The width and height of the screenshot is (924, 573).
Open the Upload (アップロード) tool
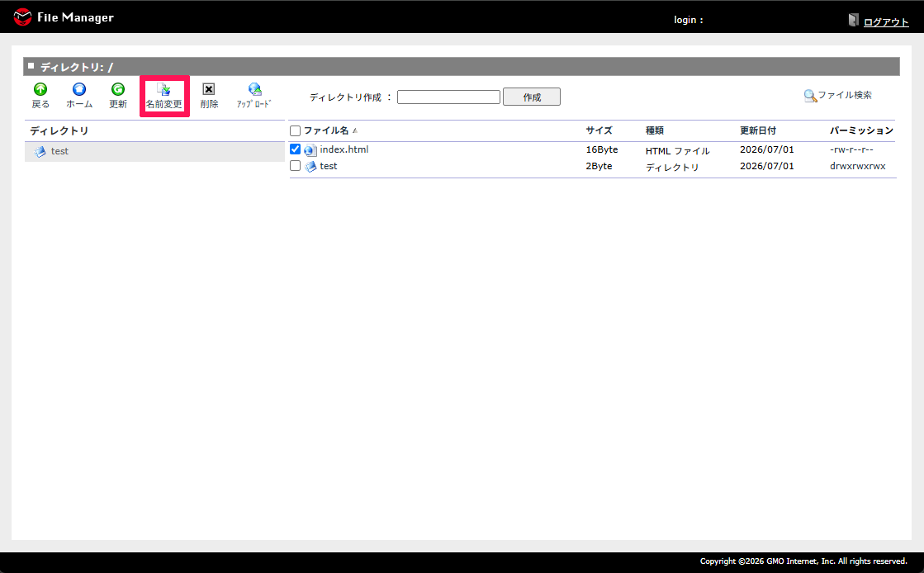[254, 89]
